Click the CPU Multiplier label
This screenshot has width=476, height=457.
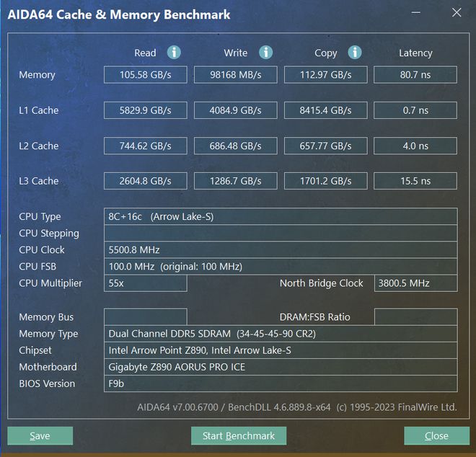click(x=50, y=283)
